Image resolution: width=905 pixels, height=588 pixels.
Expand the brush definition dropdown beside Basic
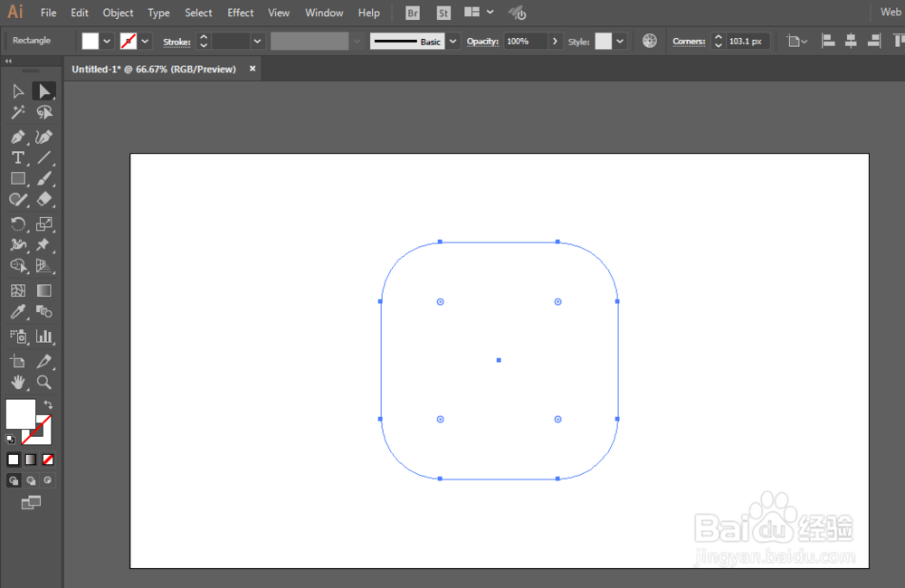(453, 42)
